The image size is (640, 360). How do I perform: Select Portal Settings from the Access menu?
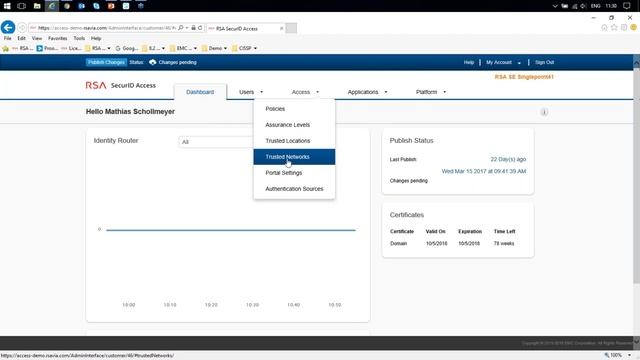coord(294,173)
